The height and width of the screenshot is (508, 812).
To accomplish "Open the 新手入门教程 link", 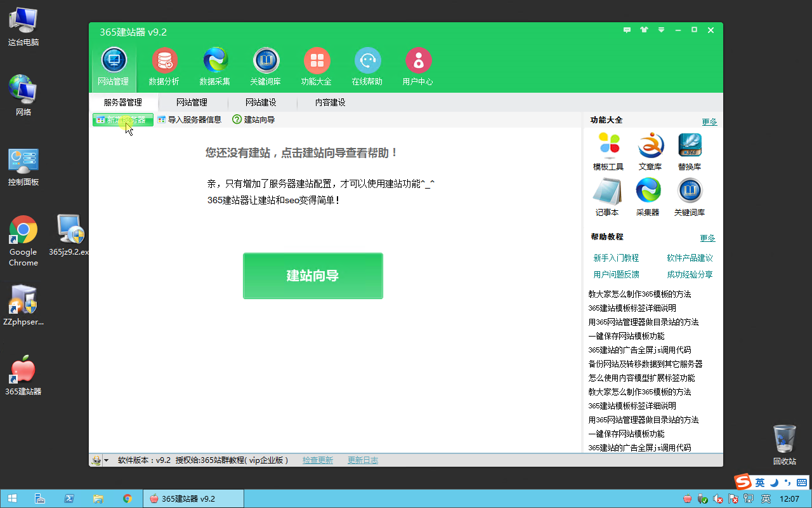I will click(616, 258).
